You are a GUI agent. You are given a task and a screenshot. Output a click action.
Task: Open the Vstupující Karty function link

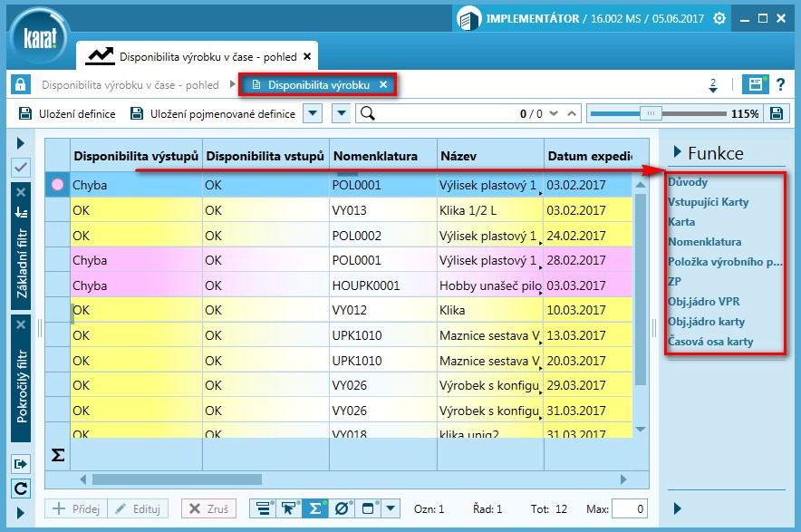pyautogui.click(x=708, y=202)
